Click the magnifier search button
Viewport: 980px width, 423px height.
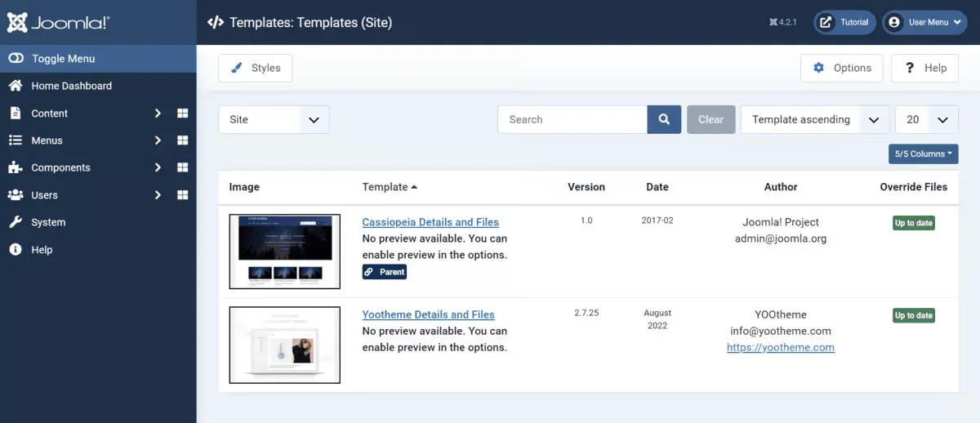tap(664, 119)
